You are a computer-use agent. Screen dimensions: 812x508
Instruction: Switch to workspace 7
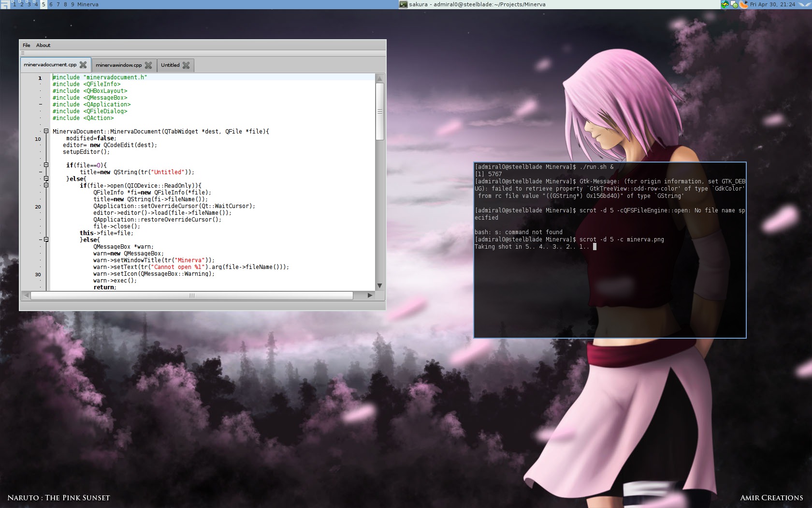58,4
